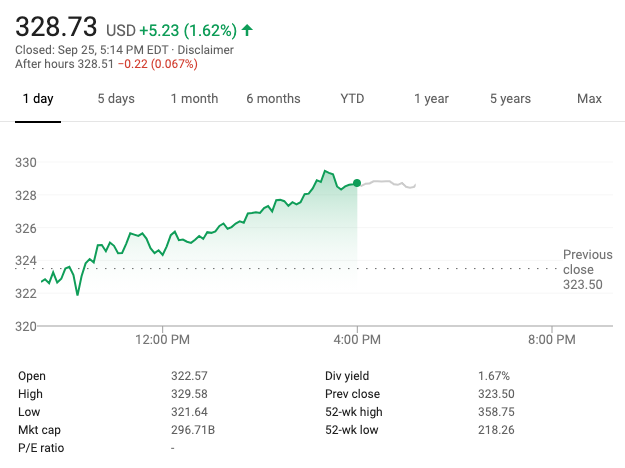Click the 8:00 PM axis label
Image resolution: width=625 pixels, height=468 pixels.
point(551,339)
